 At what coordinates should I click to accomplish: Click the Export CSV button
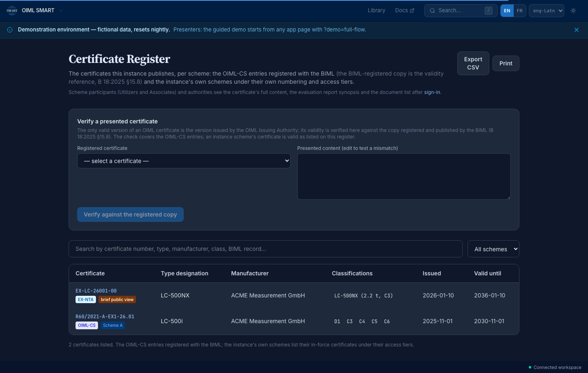473,63
